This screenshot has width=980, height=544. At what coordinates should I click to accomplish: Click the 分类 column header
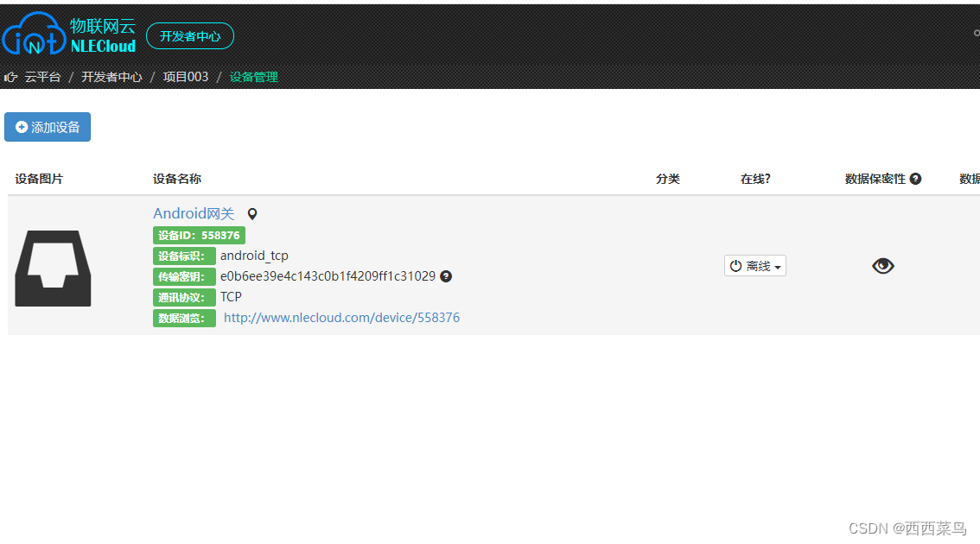click(667, 179)
